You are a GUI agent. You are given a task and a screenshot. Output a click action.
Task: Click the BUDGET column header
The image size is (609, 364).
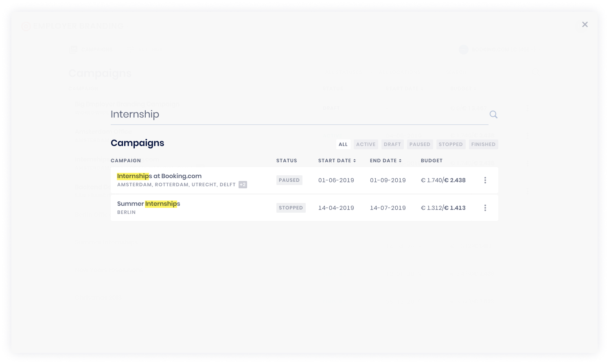pyautogui.click(x=432, y=161)
